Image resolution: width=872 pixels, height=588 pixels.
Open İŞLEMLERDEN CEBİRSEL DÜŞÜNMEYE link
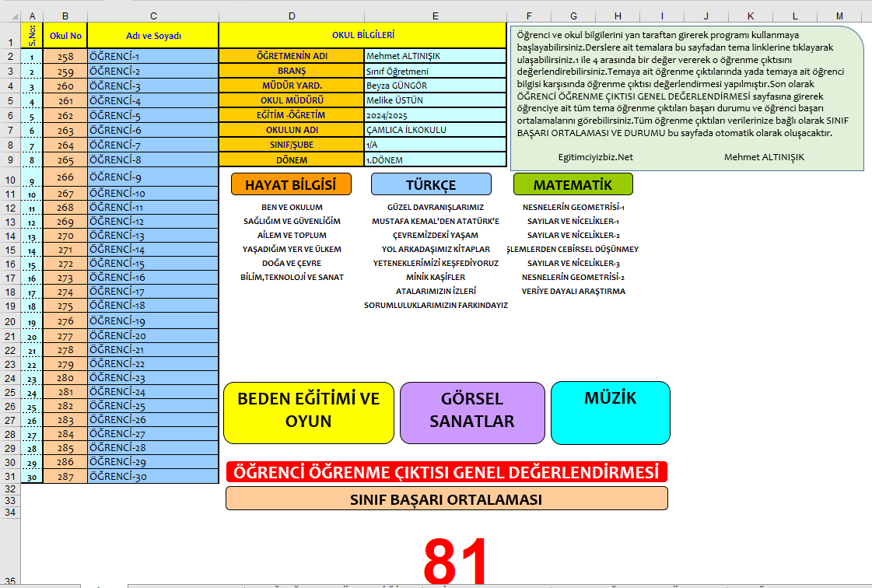(x=573, y=249)
